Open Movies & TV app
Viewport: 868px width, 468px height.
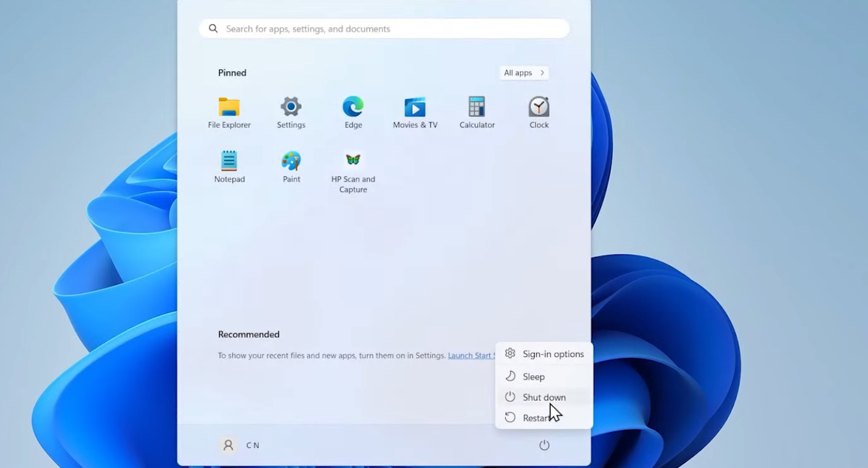415,113
